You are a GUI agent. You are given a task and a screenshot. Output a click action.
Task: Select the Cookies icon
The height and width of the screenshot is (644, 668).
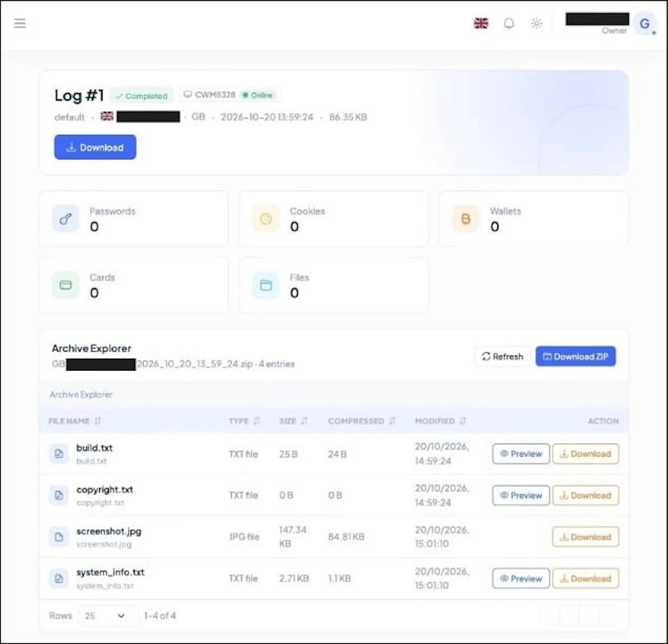coord(266,218)
